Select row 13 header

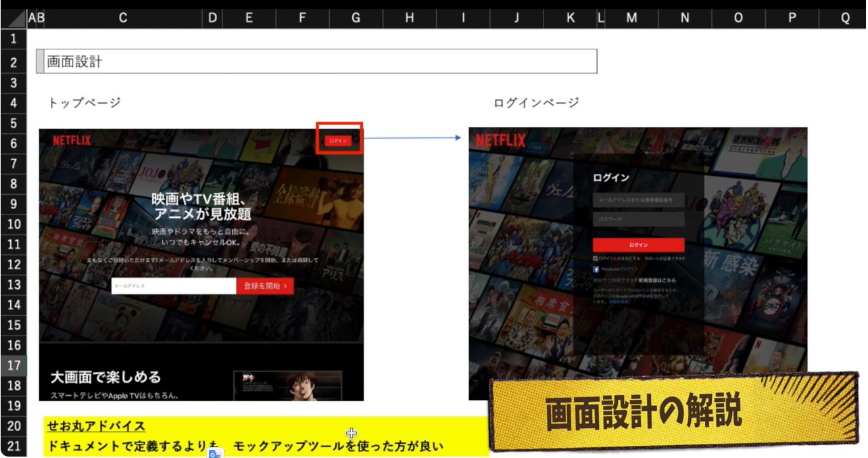click(x=13, y=284)
